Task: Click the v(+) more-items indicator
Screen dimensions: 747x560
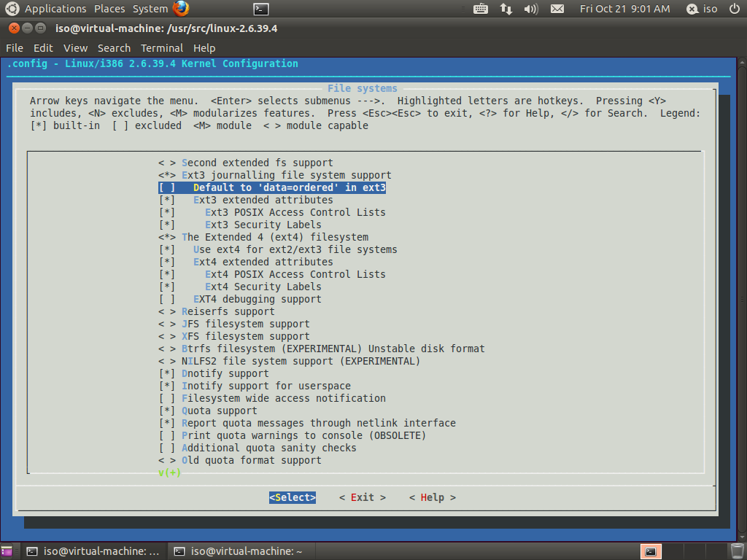Action: (169, 472)
